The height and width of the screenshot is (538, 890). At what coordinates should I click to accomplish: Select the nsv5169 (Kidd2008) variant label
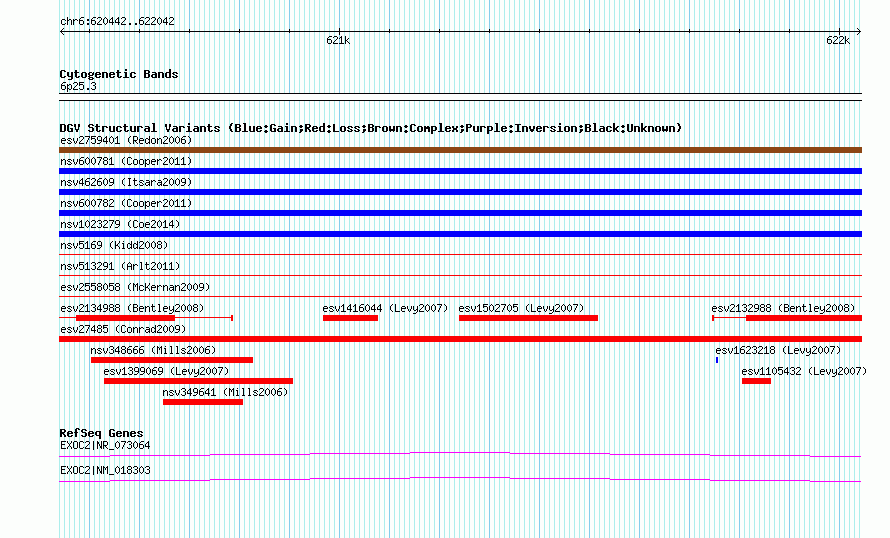tap(114, 245)
